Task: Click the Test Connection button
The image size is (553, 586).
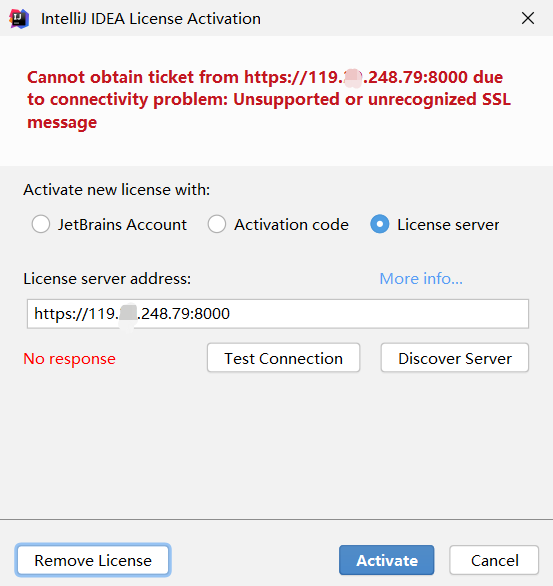Action: [284, 358]
